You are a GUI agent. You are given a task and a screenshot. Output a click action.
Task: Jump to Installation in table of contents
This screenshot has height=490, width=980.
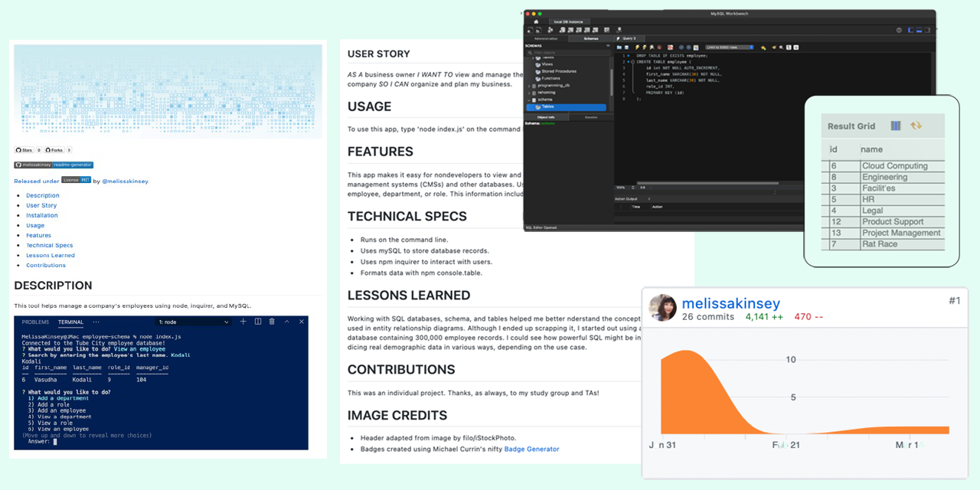(x=42, y=215)
